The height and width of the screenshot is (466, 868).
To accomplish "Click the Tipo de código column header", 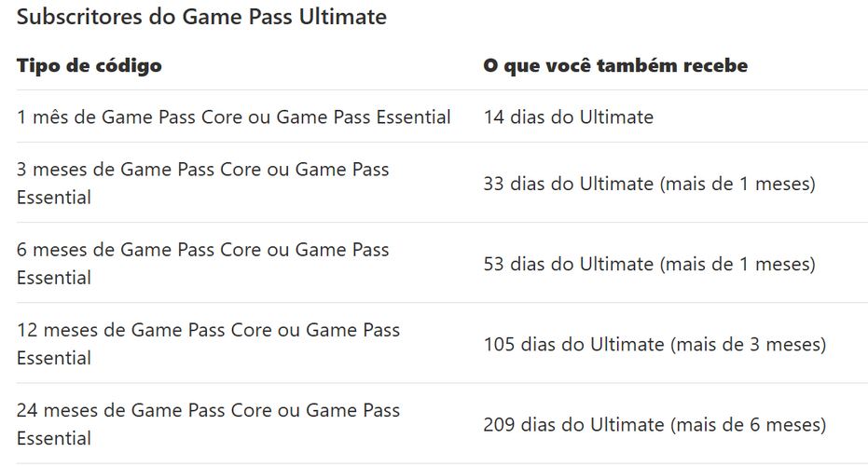I will tap(90, 66).
